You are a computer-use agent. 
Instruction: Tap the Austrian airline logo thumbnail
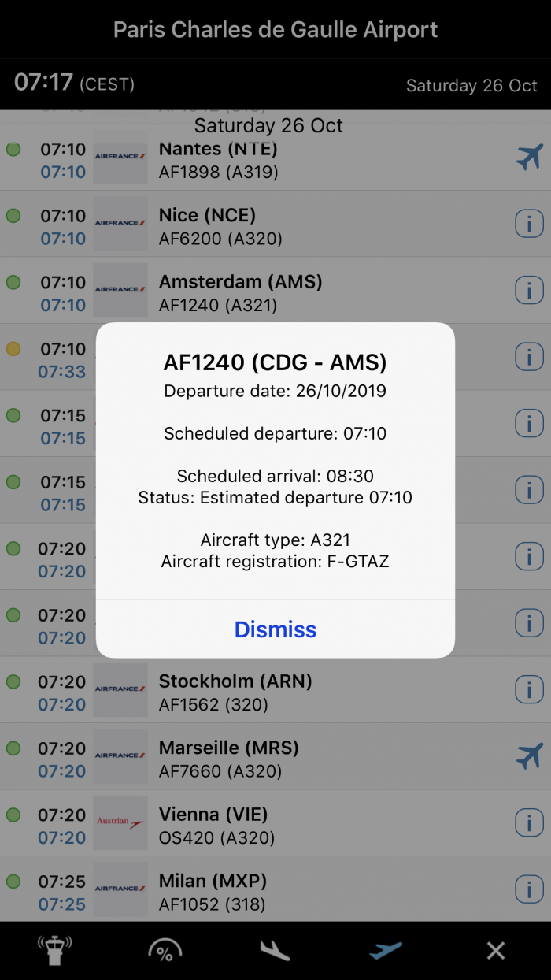pos(120,823)
